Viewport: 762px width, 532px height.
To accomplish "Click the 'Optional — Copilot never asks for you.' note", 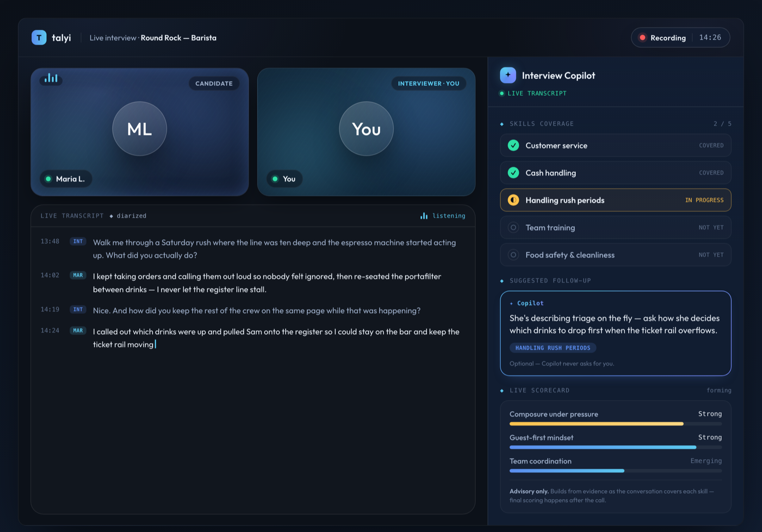I will [562, 364].
